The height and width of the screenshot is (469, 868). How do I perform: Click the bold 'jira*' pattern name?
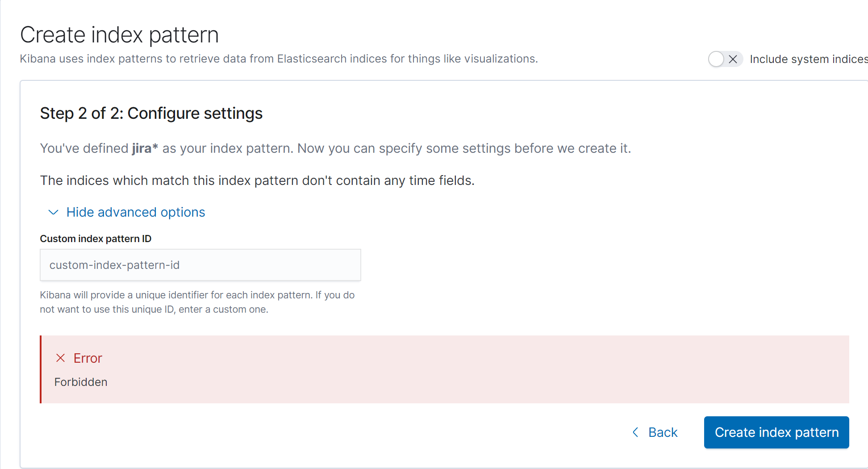[145, 148]
